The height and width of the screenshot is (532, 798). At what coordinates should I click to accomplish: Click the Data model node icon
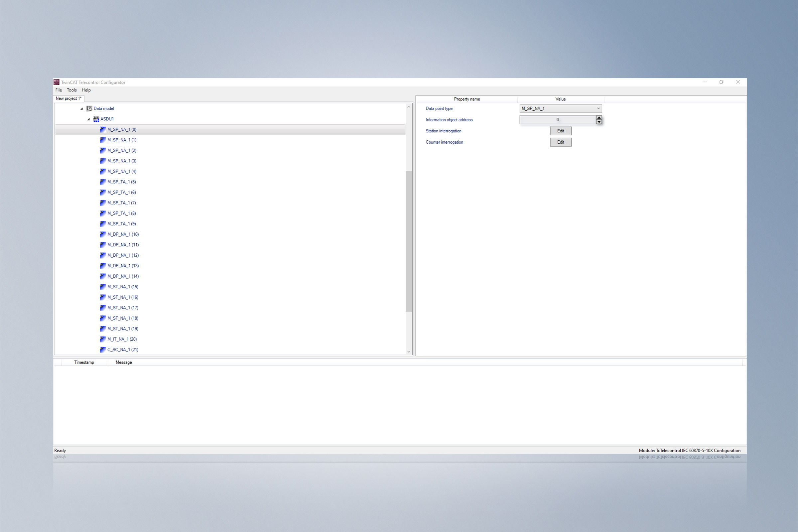click(89, 109)
